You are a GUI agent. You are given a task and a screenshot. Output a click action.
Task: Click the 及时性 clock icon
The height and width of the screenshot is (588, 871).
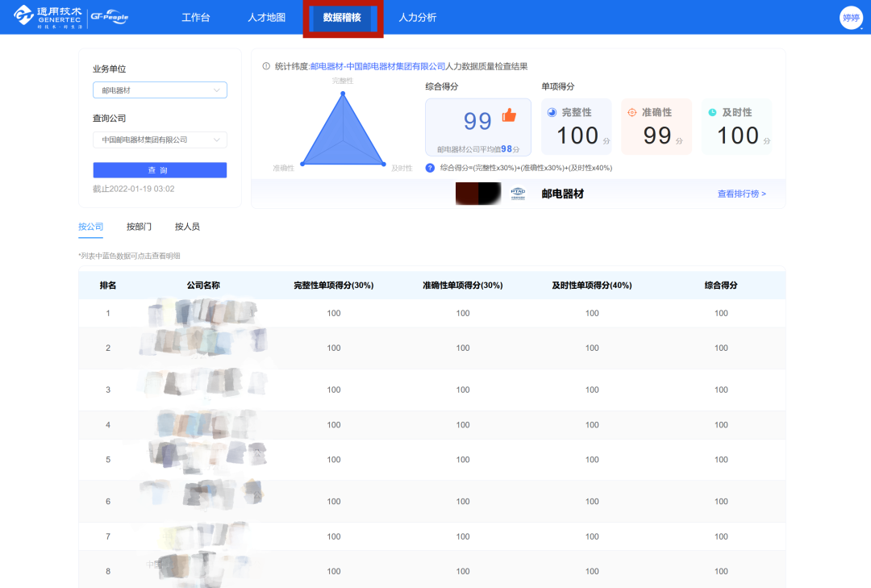point(712,112)
